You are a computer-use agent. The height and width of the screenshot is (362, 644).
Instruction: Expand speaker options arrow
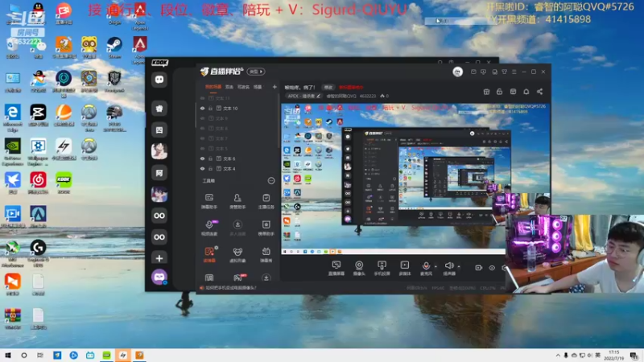[x=459, y=267]
